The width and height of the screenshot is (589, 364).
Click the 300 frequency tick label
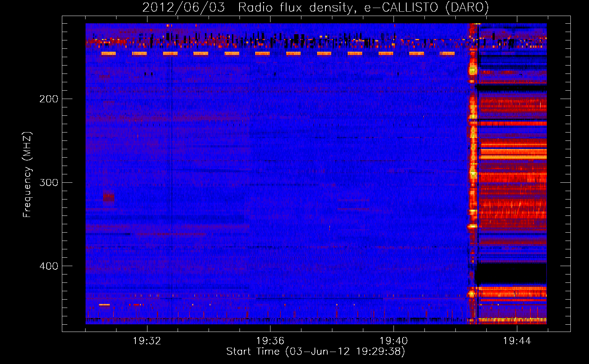tap(49, 182)
